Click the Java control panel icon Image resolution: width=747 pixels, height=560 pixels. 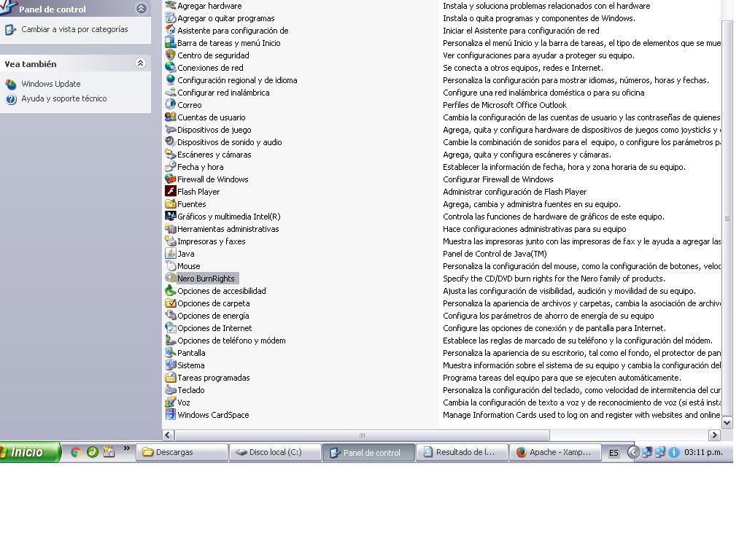pyautogui.click(x=171, y=253)
